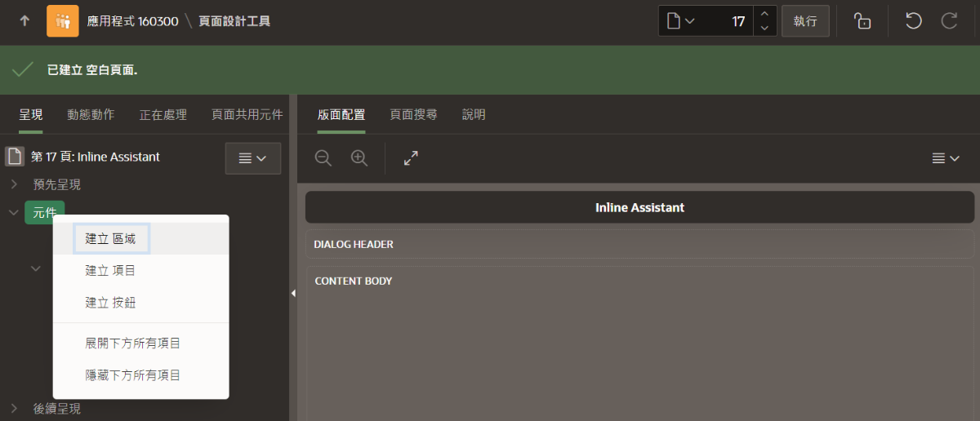Viewport: 980px width, 421px height.
Task: Click the expand layout fullscreen icon
Action: tap(412, 158)
